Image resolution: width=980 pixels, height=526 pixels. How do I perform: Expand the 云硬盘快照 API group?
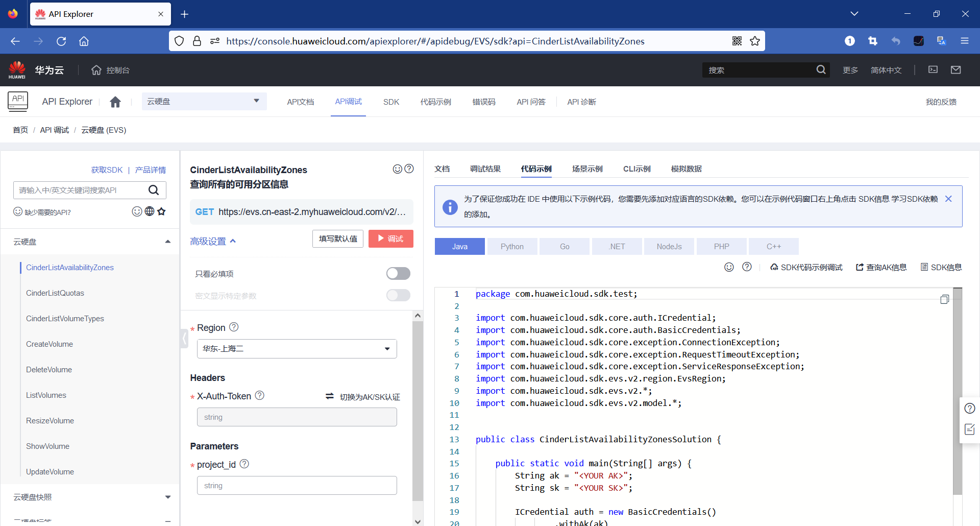pos(168,497)
